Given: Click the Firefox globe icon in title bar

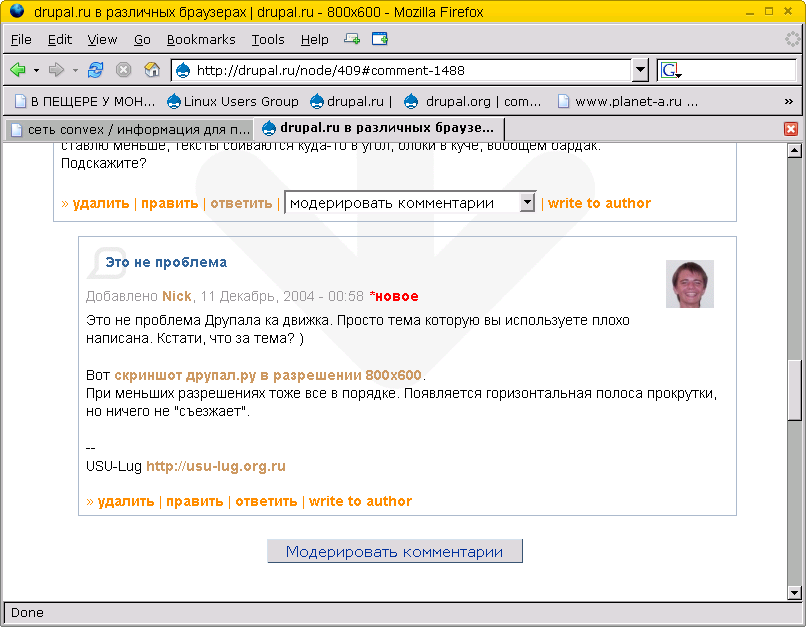Looking at the screenshot, I should (x=17, y=11).
